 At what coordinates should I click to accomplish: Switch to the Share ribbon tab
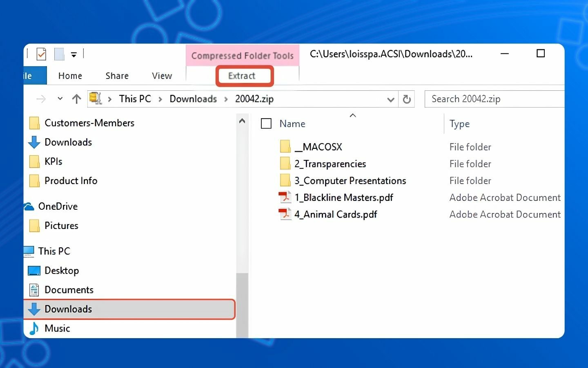pos(117,76)
